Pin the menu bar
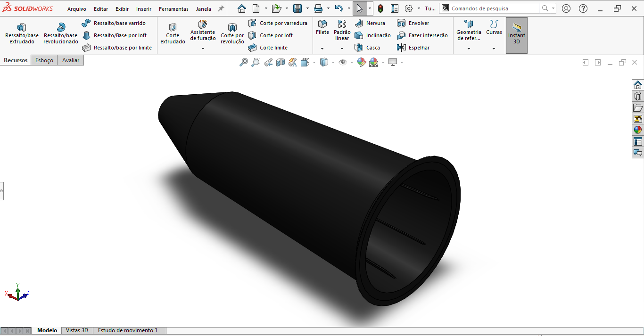644x336 pixels. [x=221, y=8]
